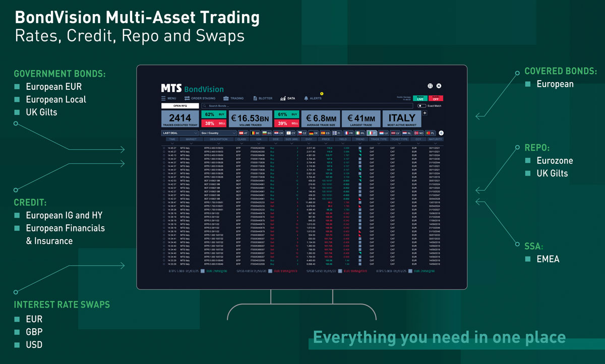Click the ticker text SPGB 4.850 31/10/20

252,271
